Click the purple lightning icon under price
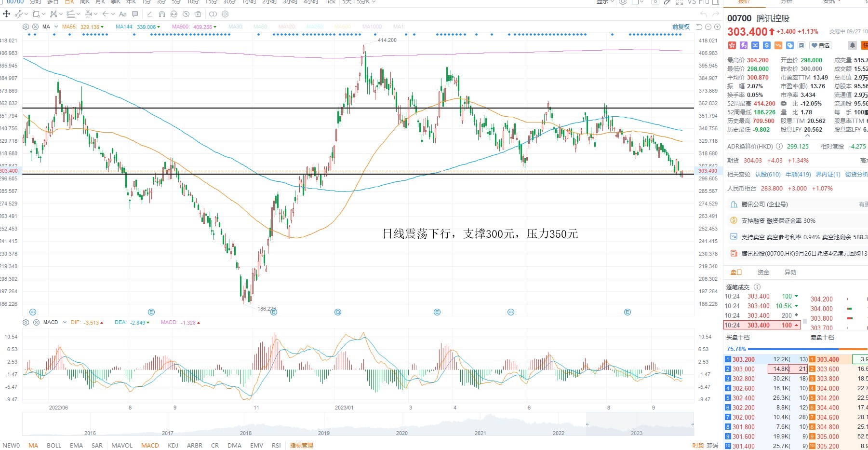 pyautogui.click(x=744, y=45)
